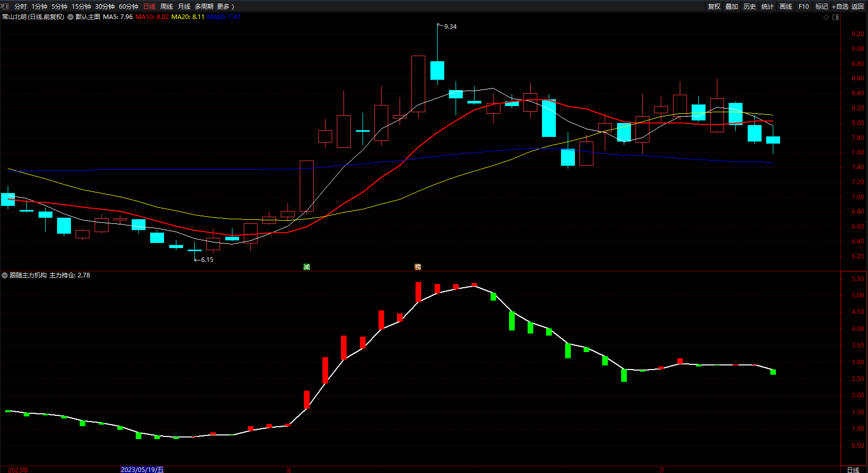The width and height of the screenshot is (868, 473).
Task: Expand the 跟随主力机构 indicator dropdown arrow
Action: [5, 275]
